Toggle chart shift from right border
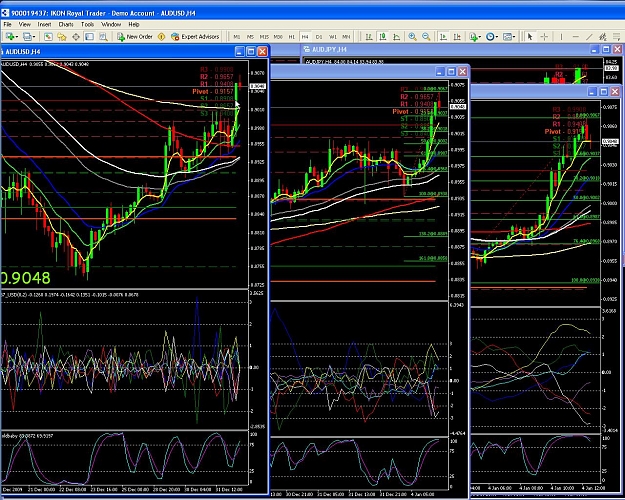 point(457,37)
